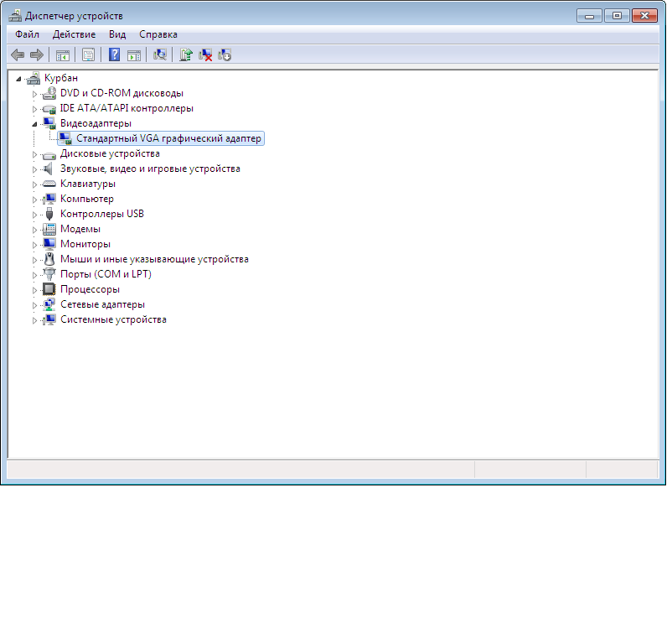Expand the Процессоры category arrow
672x638 pixels.
(x=35, y=289)
